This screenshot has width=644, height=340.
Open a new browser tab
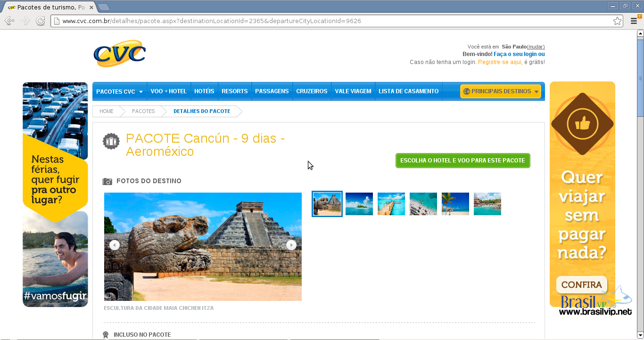(104, 7)
